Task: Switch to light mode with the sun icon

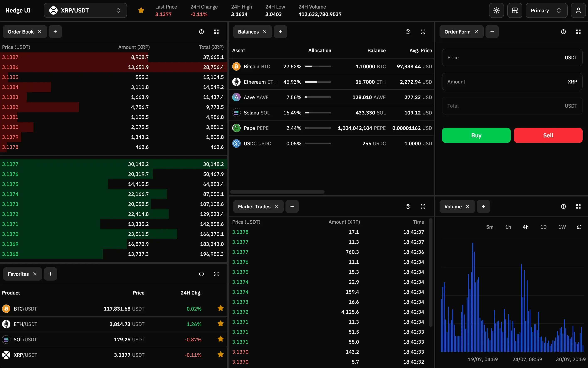Action: click(x=496, y=10)
